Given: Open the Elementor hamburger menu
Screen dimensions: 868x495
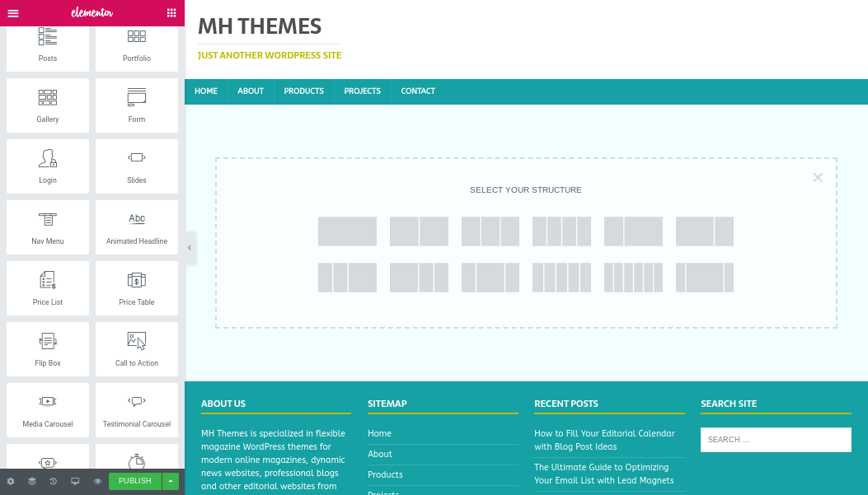Looking at the screenshot, I should click(12, 13).
